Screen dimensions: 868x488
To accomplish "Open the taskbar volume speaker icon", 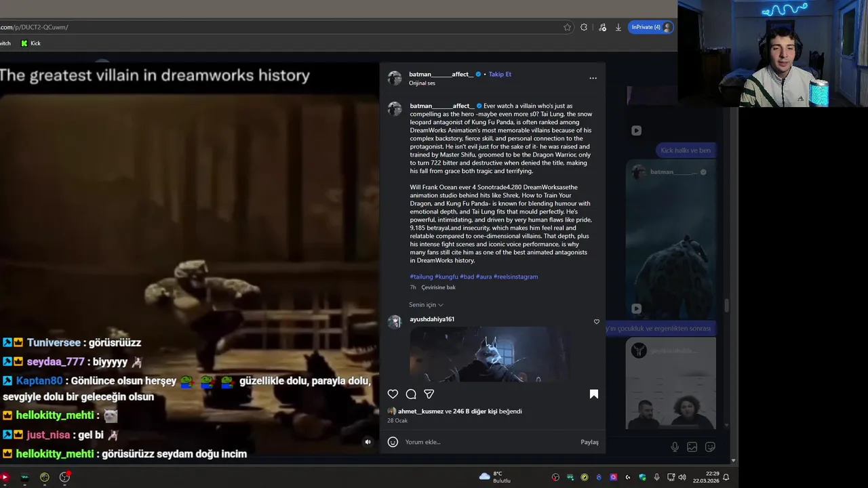I will point(682,477).
